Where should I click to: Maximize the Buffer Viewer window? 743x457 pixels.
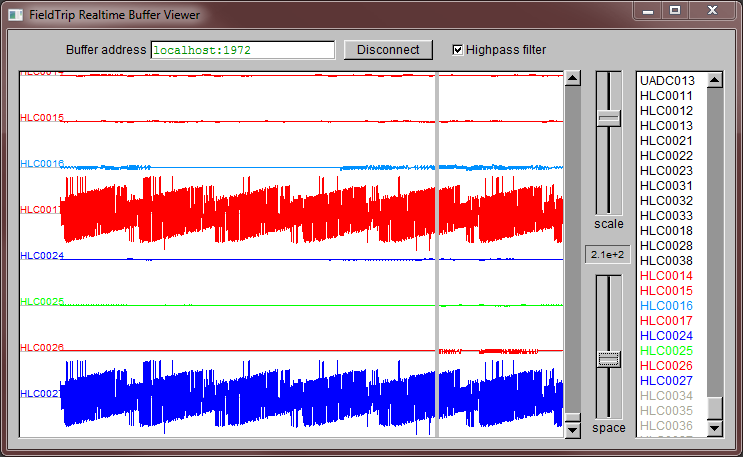tap(675, 10)
